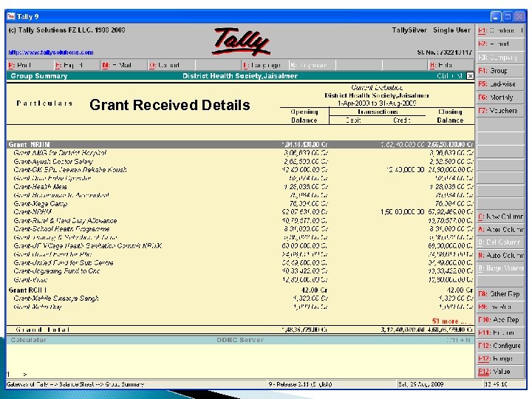Select Grant-Health Mela row
This screenshot has width=532, height=399.
point(240,187)
